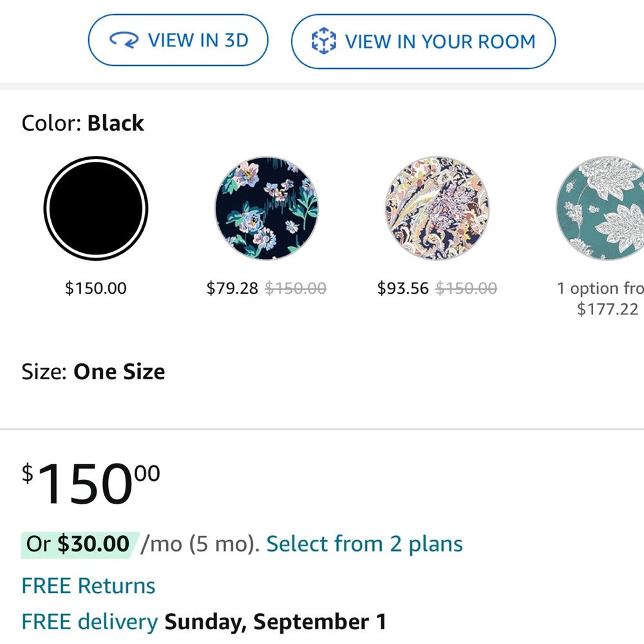Click the crossed-out $150.00 original price

295,289
